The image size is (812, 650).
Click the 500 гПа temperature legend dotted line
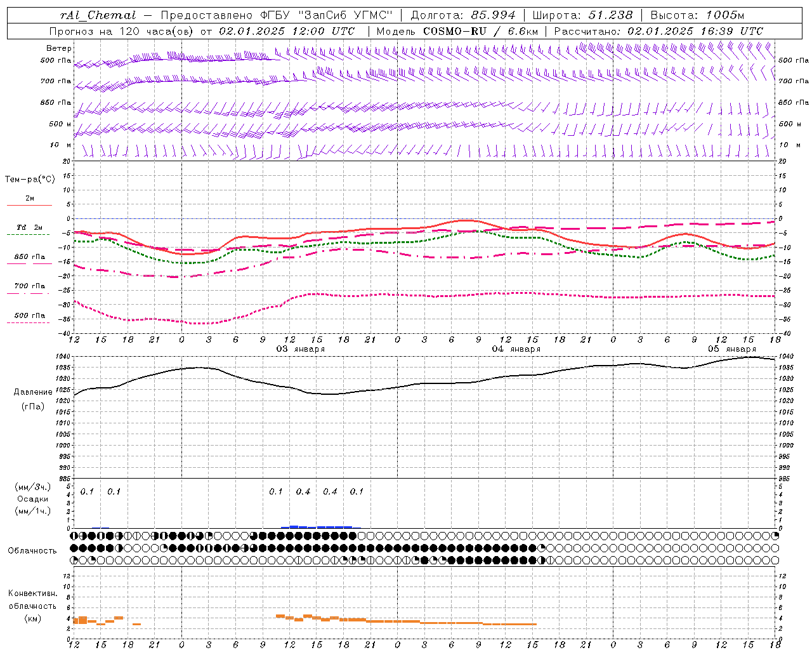(x=28, y=322)
